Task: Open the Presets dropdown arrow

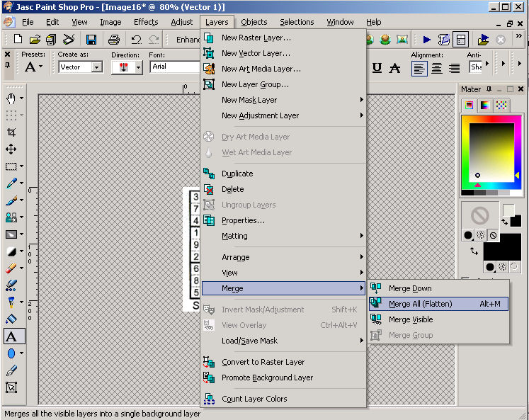Action: click(40, 67)
